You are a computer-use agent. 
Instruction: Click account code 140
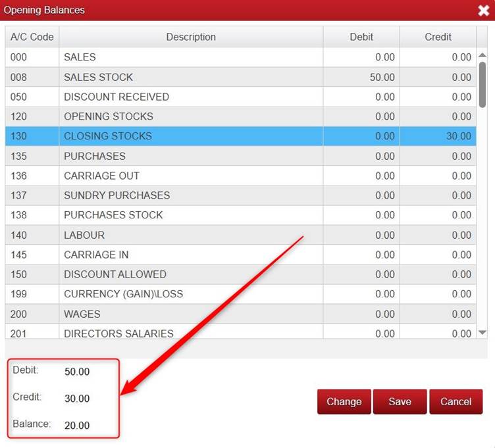[x=18, y=235]
